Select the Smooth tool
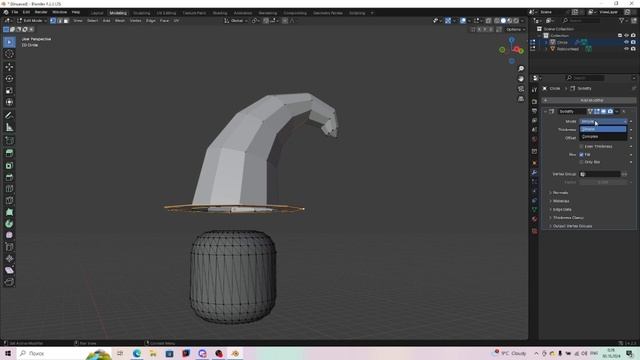 click(9, 235)
